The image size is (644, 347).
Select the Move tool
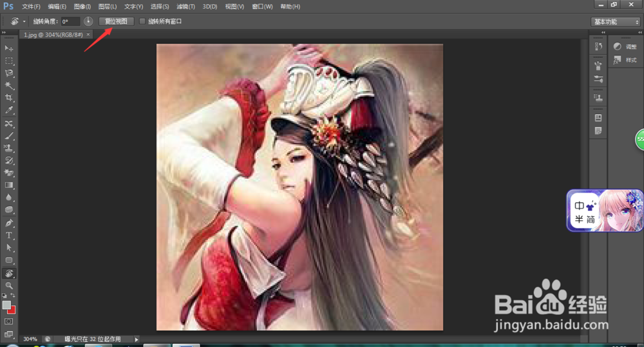(x=8, y=48)
